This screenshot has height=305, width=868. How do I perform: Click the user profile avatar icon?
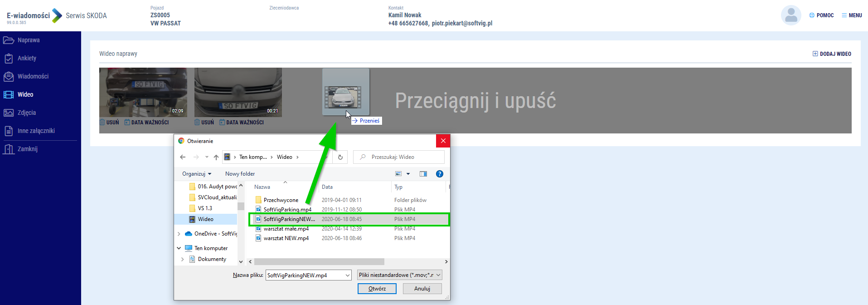tap(790, 15)
